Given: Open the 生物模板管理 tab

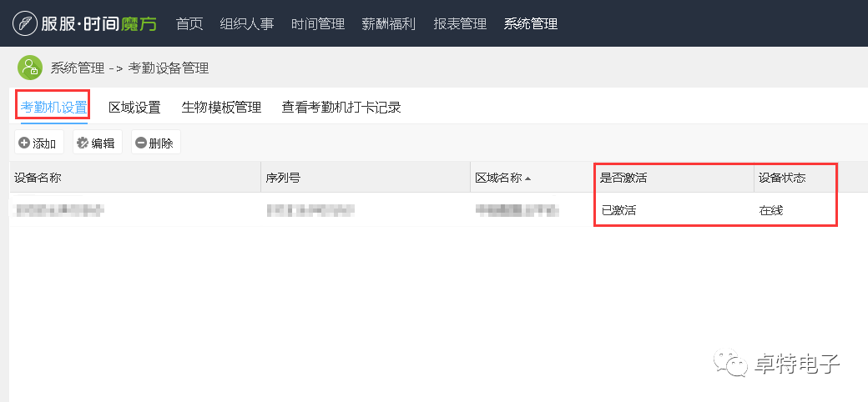Looking at the screenshot, I should click(x=221, y=107).
